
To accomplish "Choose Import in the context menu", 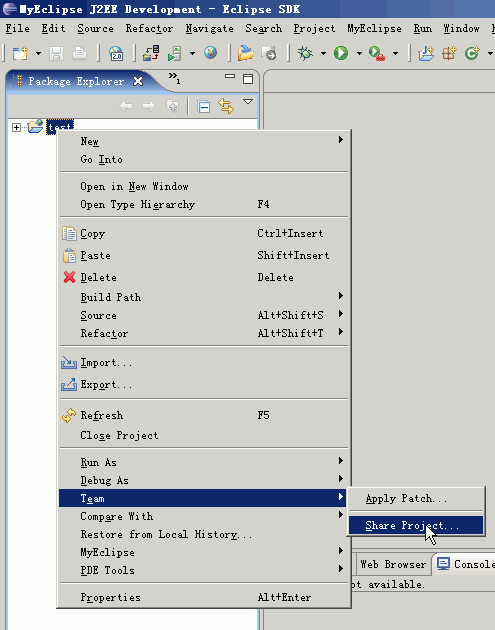I will pyautogui.click(x=204, y=362).
